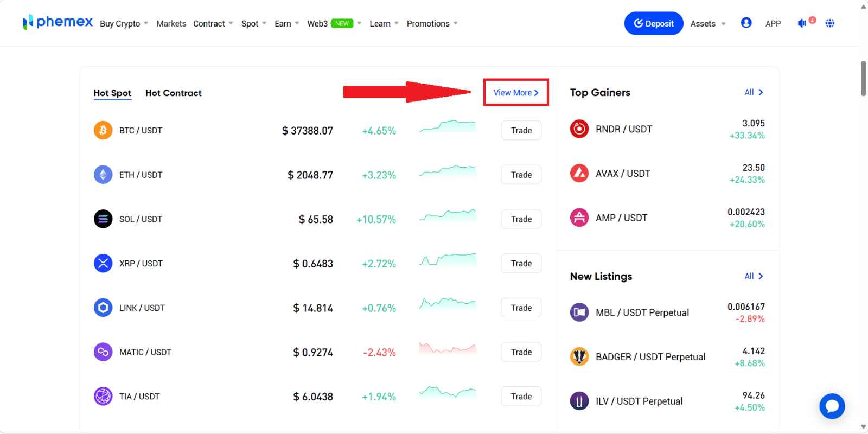This screenshot has height=434, width=868.
Task: Click the RNDR coin icon in Top Gainers
Action: click(x=579, y=129)
